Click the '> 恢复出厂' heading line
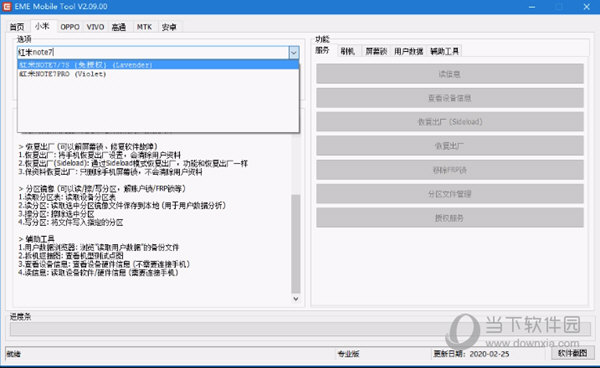The image size is (600, 368). pyautogui.click(x=88, y=147)
